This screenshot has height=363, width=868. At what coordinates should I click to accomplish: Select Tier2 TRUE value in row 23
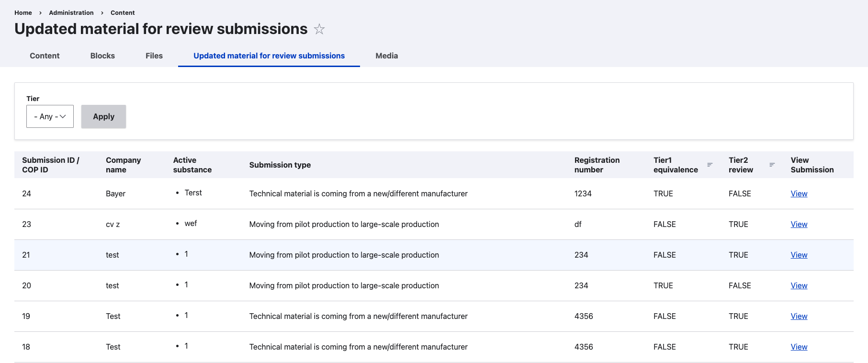coord(738,224)
